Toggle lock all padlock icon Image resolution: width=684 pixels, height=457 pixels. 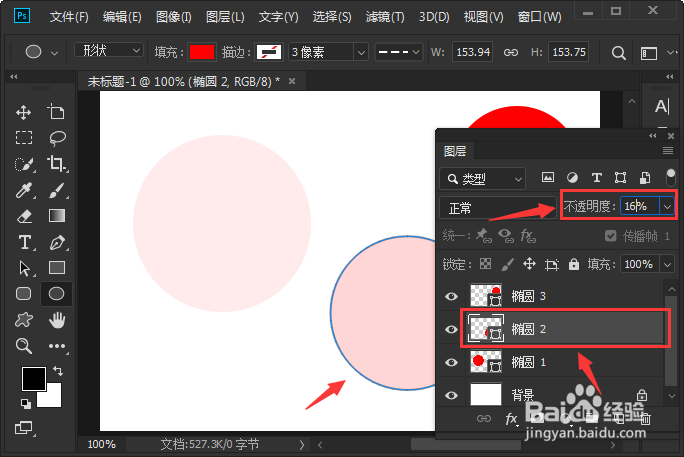click(x=574, y=264)
